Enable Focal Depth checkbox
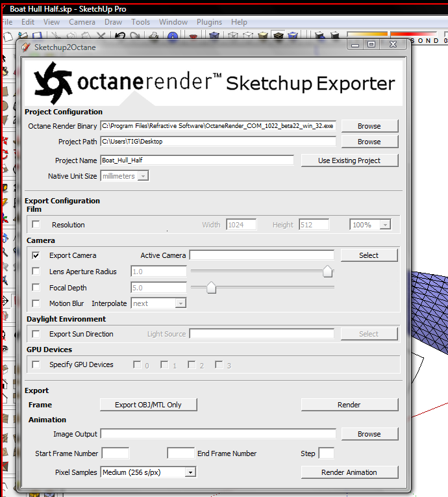The width and height of the screenshot is (448, 497). click(36, 288)
